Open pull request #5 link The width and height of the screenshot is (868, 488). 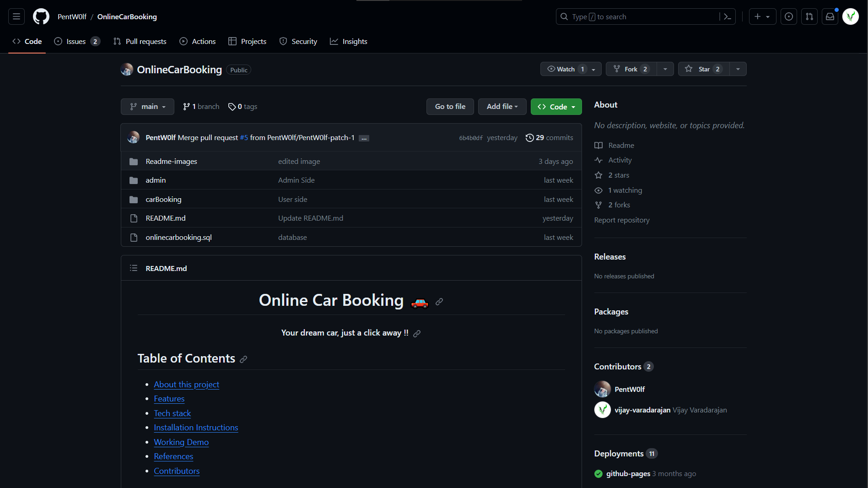click(244, 138)
